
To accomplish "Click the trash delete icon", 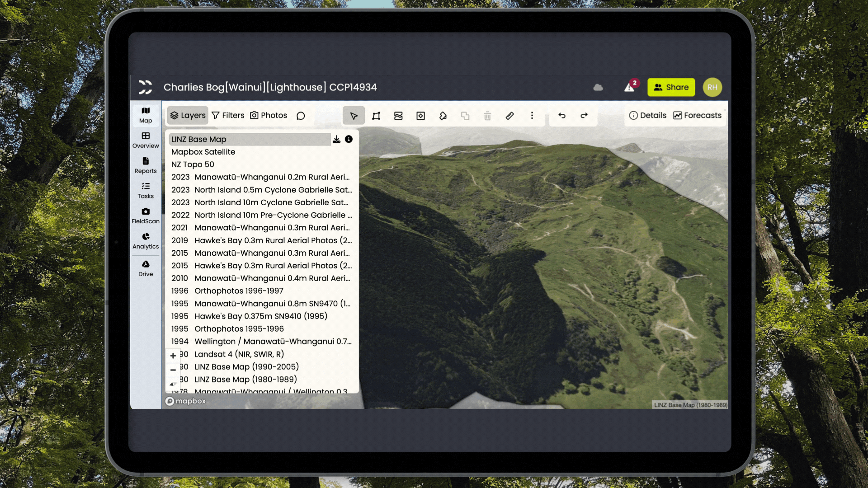I will pyautogui.click(x=487, y=116).
